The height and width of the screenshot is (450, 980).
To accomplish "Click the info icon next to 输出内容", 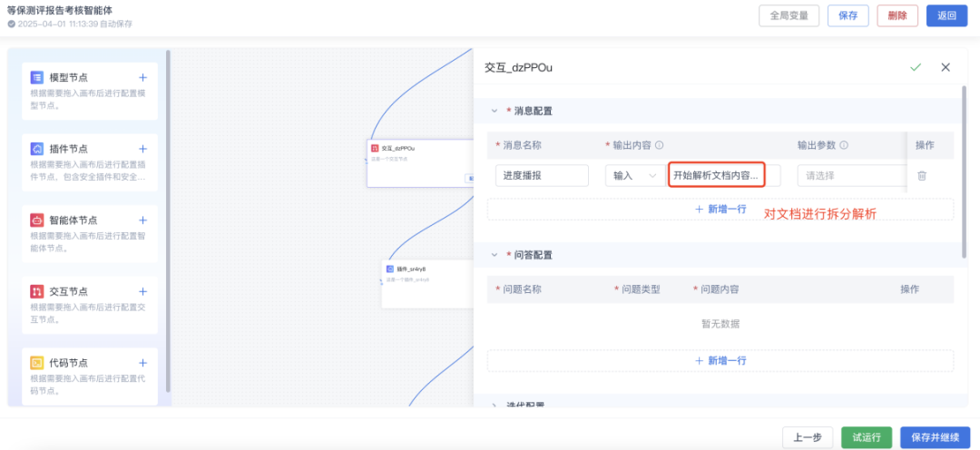I will [x=660, y=145].
